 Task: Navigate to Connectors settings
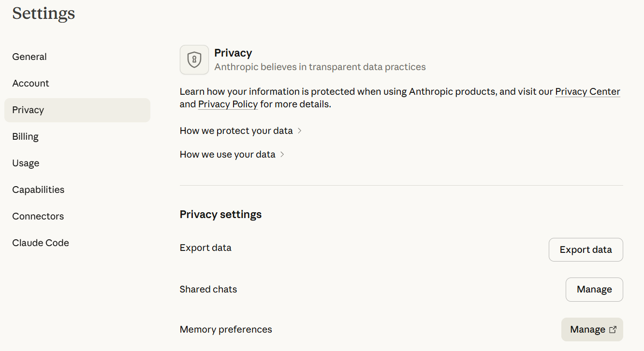point(38,217)
